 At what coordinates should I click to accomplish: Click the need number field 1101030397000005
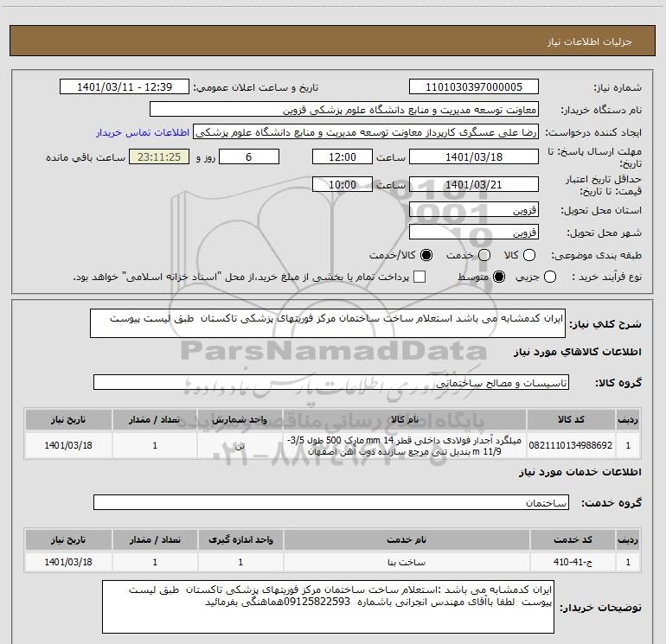(474, 87)
